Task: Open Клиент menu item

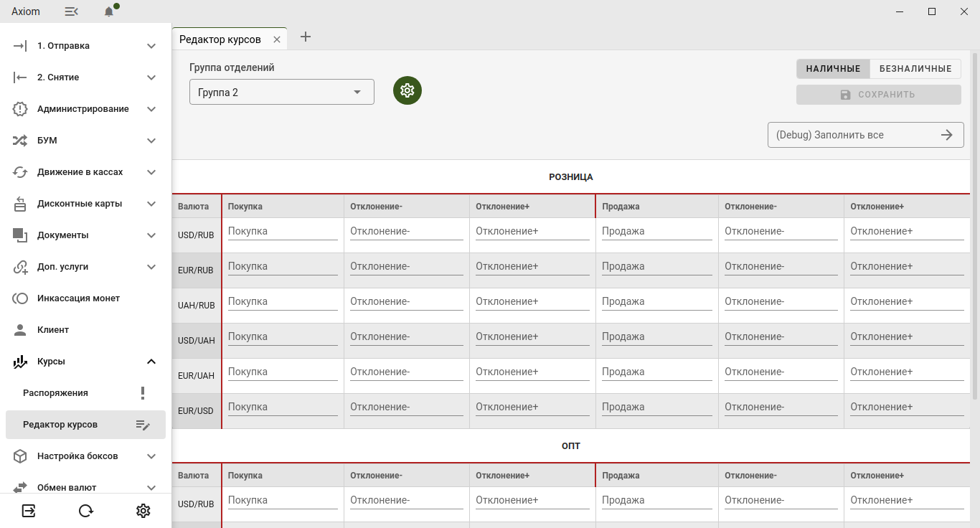Action: pyautogui.click(x=85, y=330)
